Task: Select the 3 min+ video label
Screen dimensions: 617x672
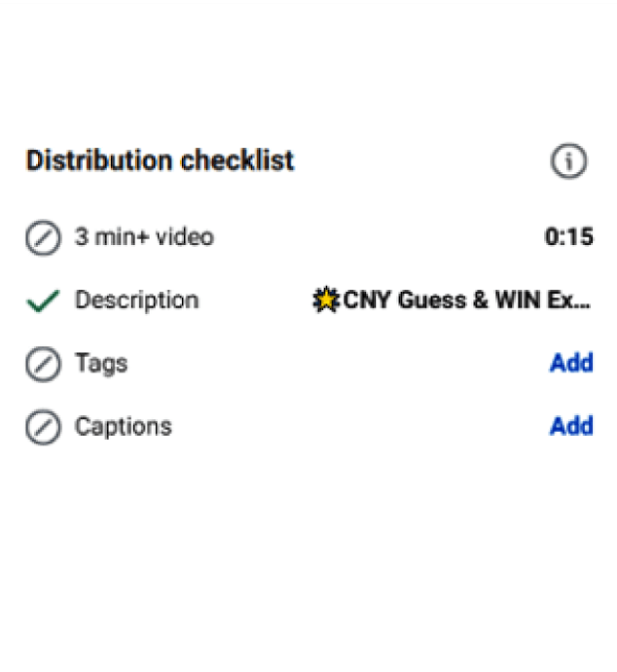Action: coord(144,237)
